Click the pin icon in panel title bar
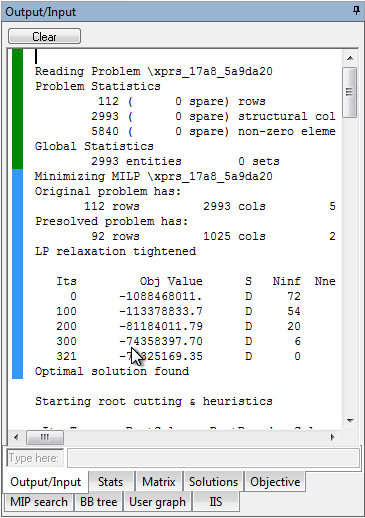 356,11
